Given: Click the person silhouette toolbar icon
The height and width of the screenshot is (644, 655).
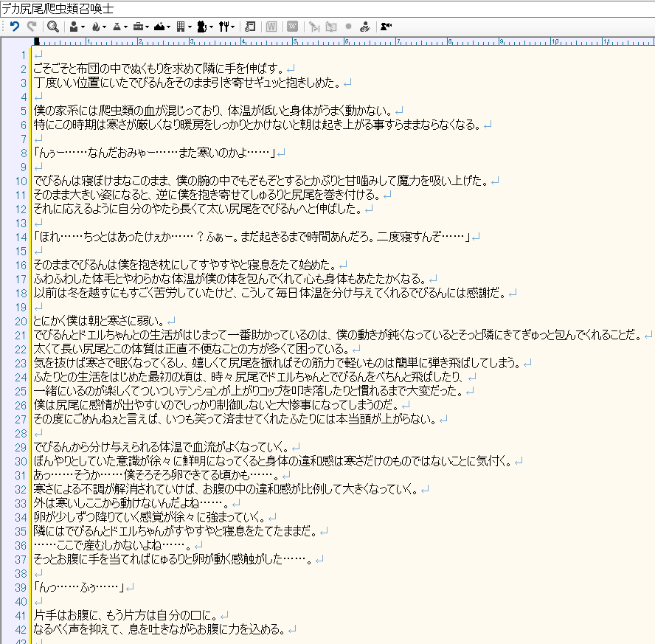Looking at the screenshot, I should tap(74, 27).
